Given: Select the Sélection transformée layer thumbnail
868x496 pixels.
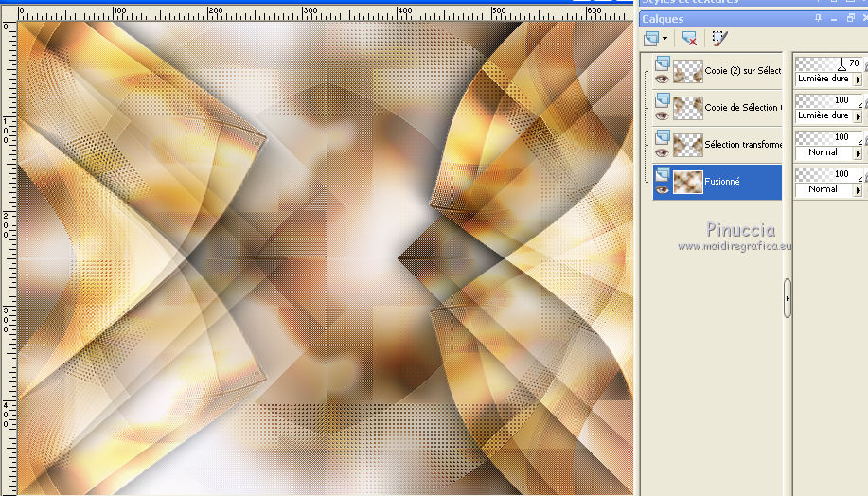Looking at the screenshot, I should [688, 145].
